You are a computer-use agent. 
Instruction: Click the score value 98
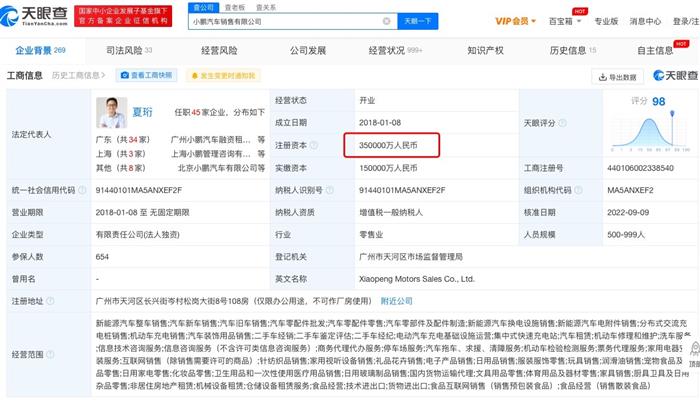point(658,101)
